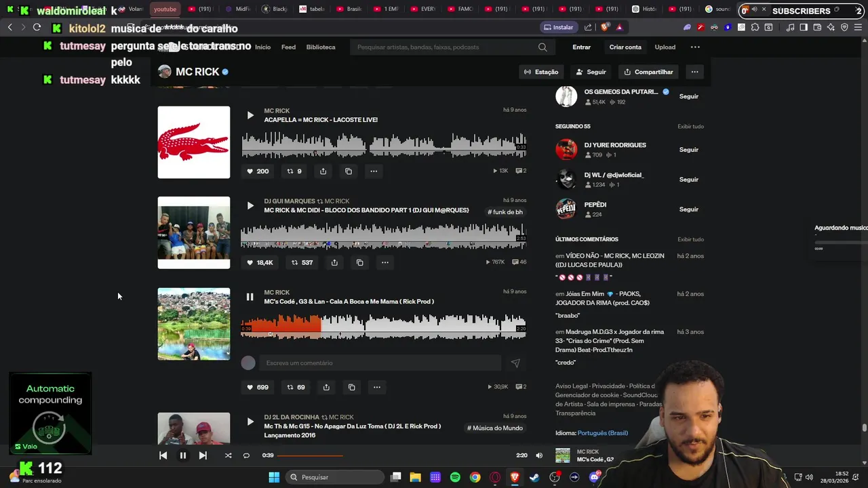Share the Cala A Boca e Me Mama track
The image size is (868, 488).
[x=326, y=387]
